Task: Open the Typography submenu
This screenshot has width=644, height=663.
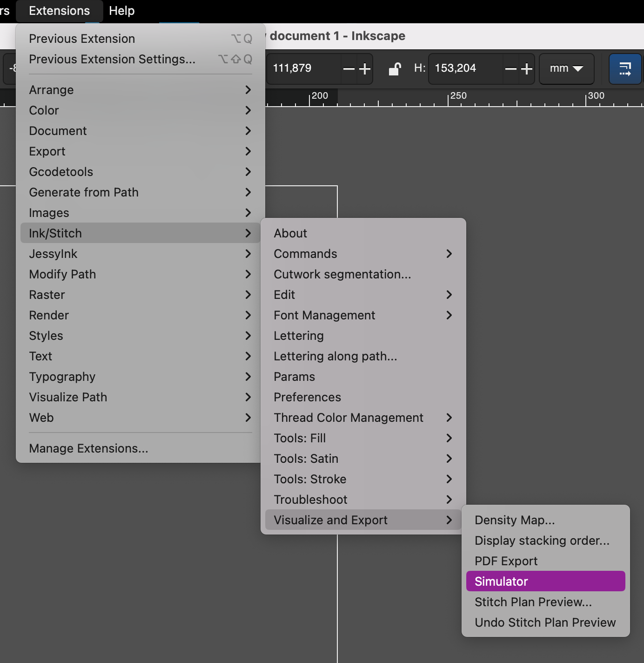Action: point(141,377)
